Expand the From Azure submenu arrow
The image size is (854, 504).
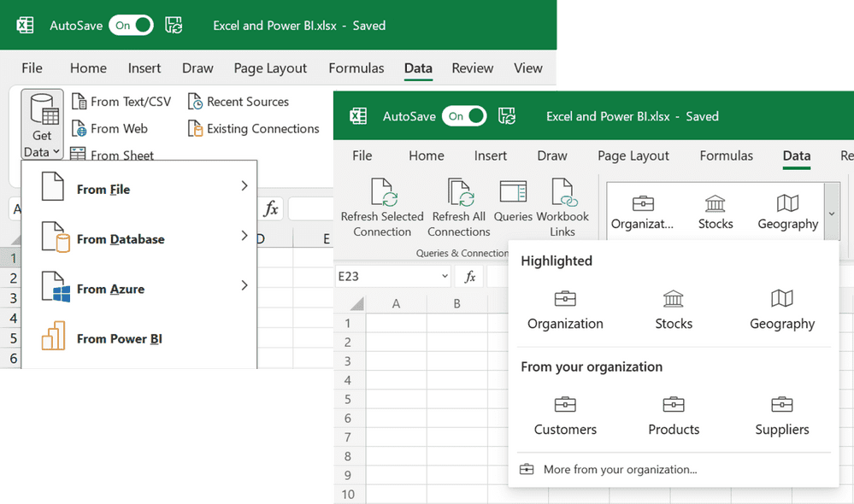(x=244, y=285)
